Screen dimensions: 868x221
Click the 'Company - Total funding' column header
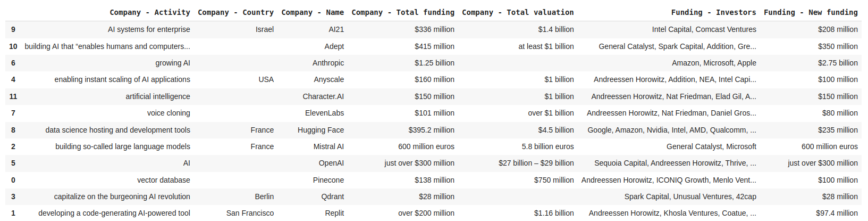coord(403,12)
